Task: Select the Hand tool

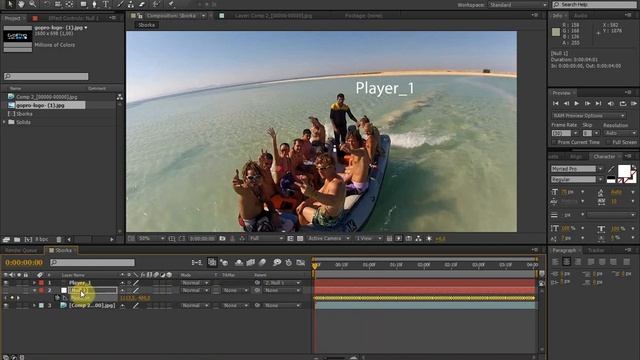Action: coord(20,4)
